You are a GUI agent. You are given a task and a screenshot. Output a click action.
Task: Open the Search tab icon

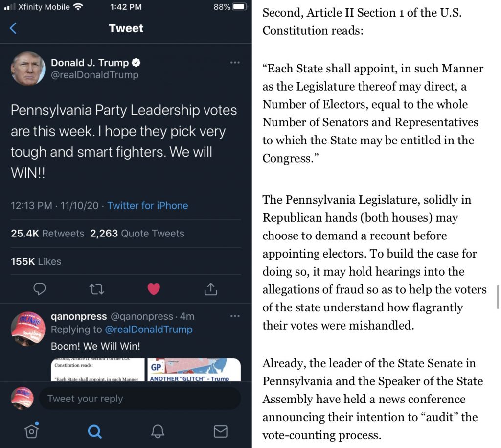pyautogui.click(x=94, y=431)
